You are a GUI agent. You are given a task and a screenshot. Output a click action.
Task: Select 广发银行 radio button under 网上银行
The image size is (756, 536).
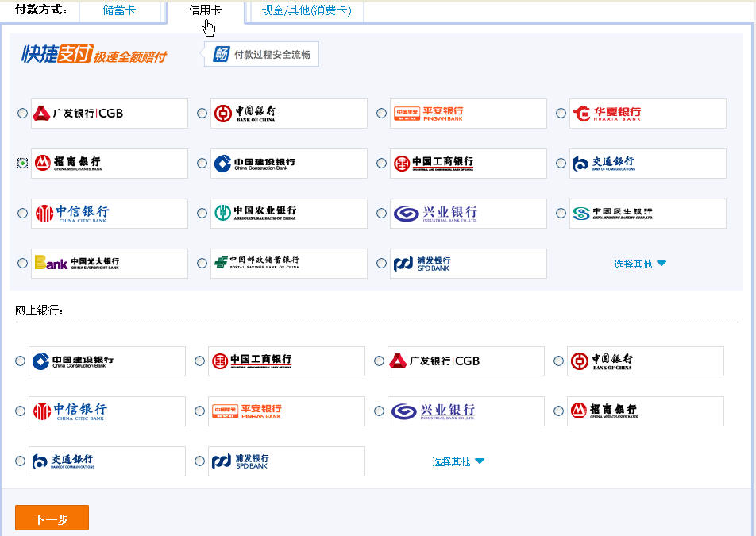coord(379,361)
